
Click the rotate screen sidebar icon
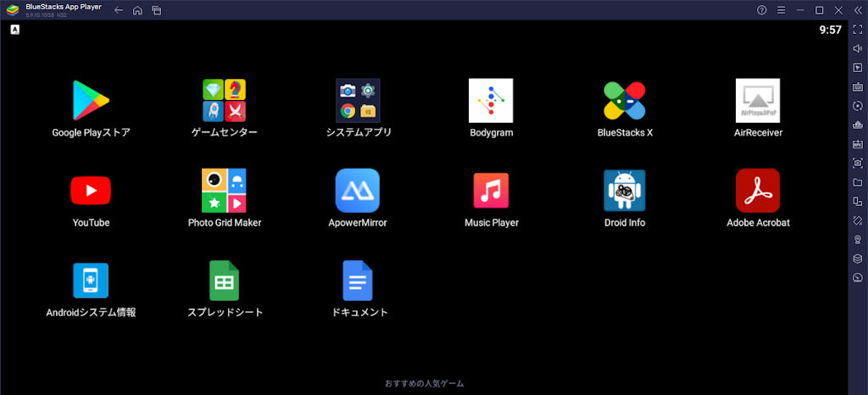tap(858, 201)
